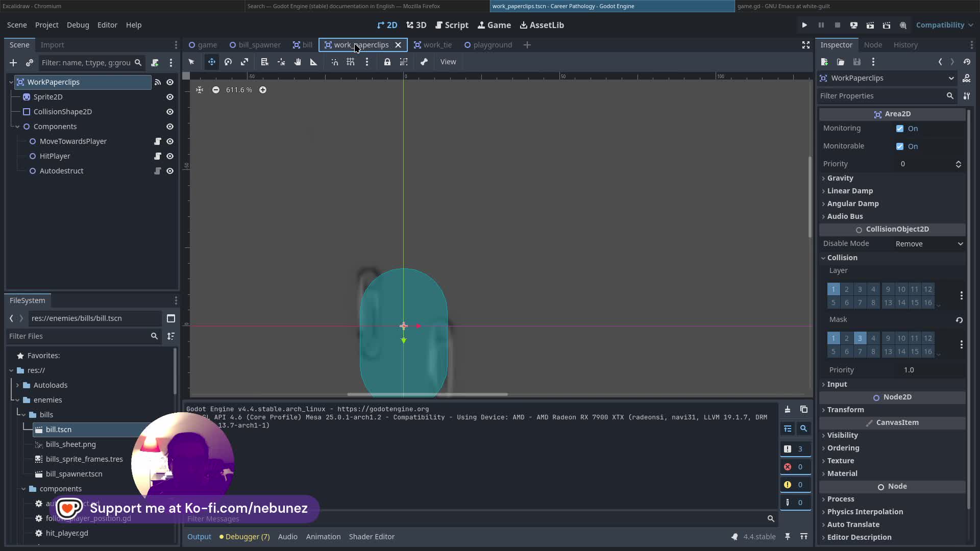This screenshot has width=980, height=551.
Task: Switch to the work_tie scene tab
Action: coord(433,45)
